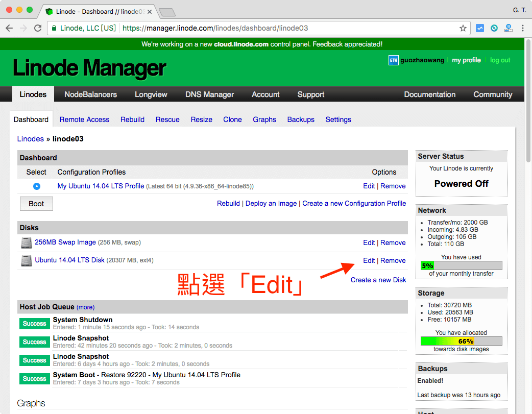The image size is (532, 414).
Task: Click the disk icon beside Ubuntu 14.04 LTS Disk
Action: coord(26,260)
